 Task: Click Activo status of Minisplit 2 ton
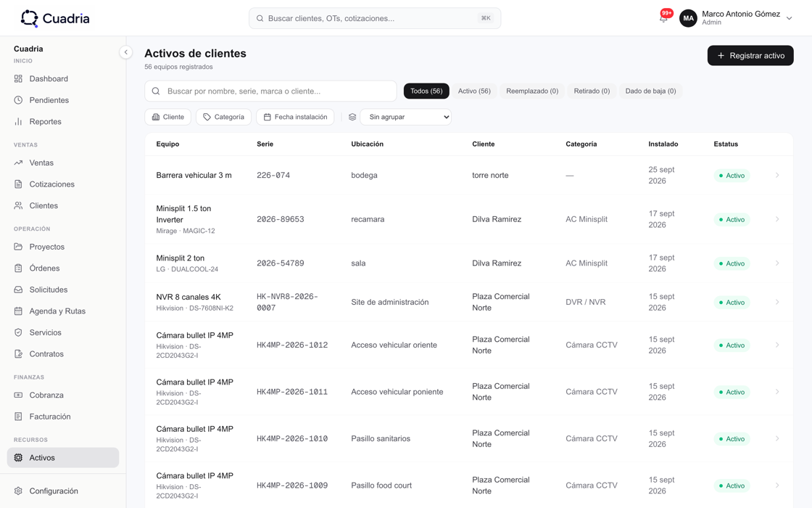[x=732, y=263]
